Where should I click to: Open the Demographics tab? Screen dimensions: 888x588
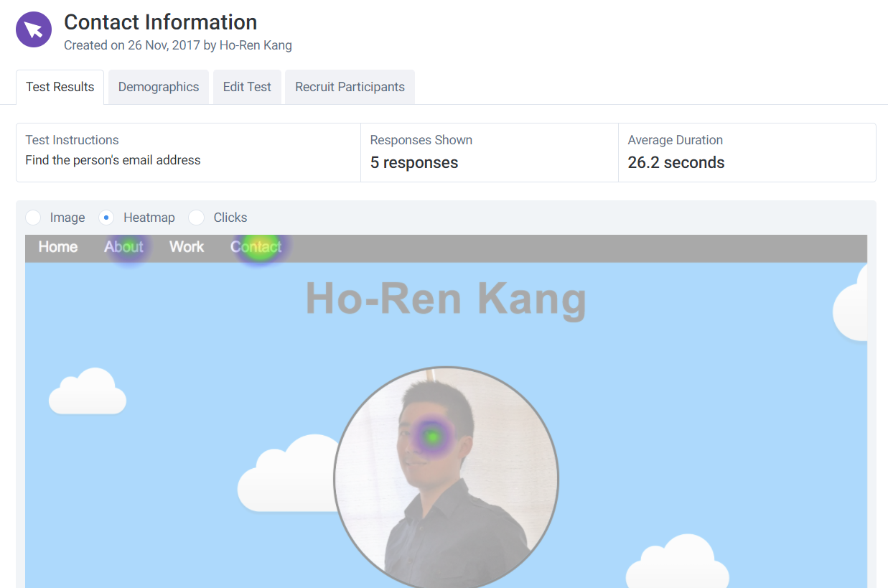158,86
